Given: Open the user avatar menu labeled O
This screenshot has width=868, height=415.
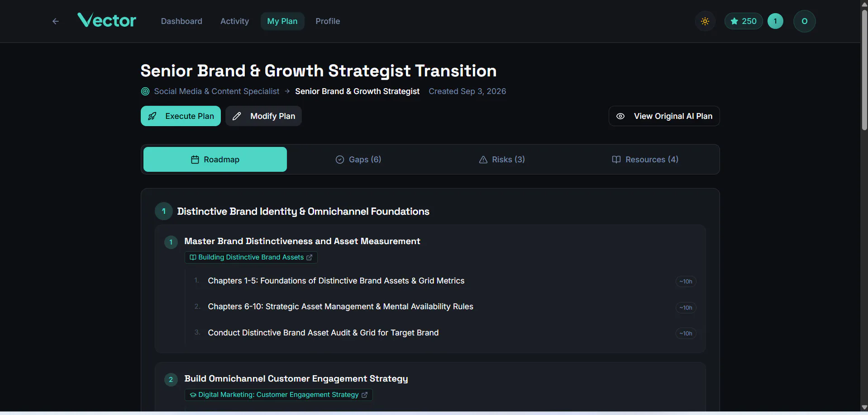Looking at the screenshot, I should point(804,21).
